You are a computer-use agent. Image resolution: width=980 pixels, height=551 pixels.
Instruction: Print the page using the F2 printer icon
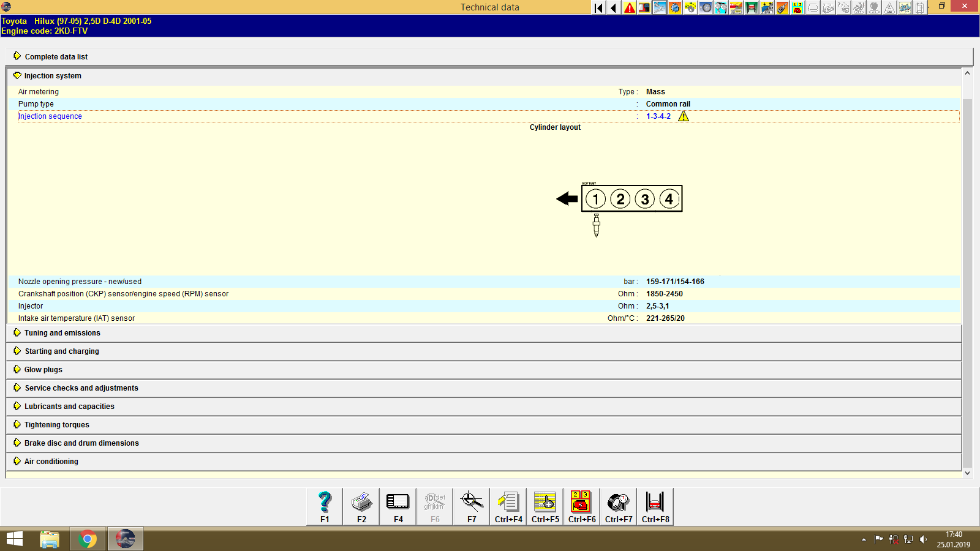(361, 506)
